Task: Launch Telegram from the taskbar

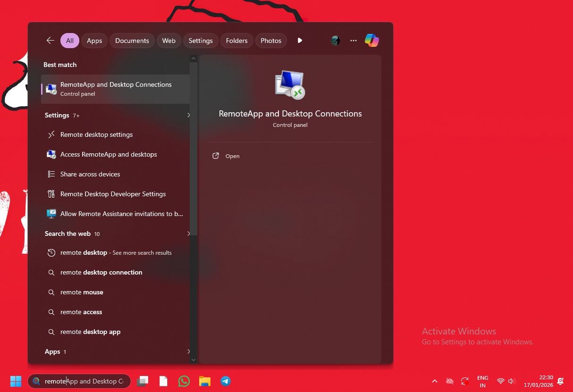Action: click(226, 381)
